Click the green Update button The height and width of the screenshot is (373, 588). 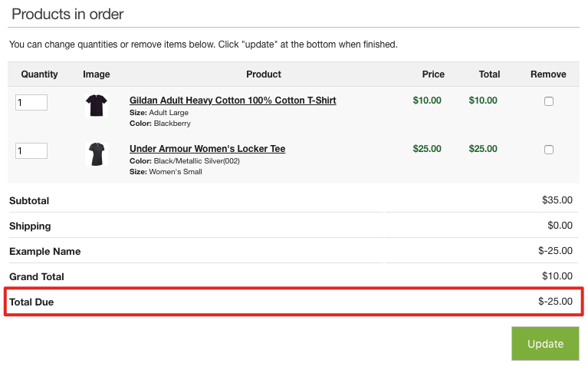point(545,343)
